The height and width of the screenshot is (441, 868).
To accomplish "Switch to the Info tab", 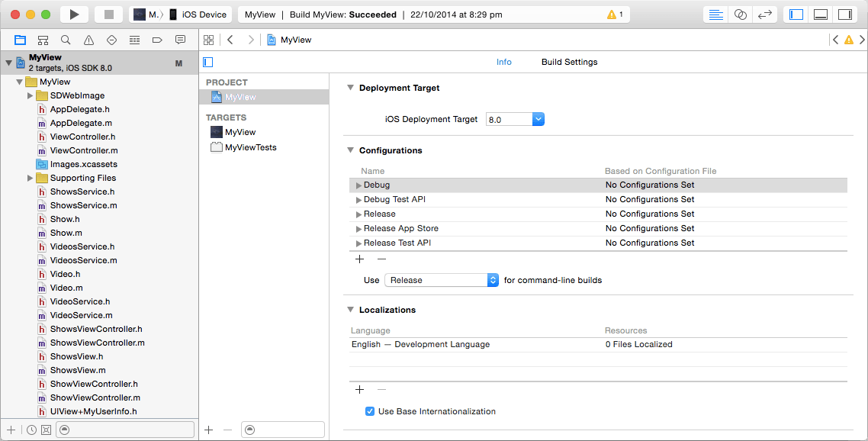I will point(503,62).
